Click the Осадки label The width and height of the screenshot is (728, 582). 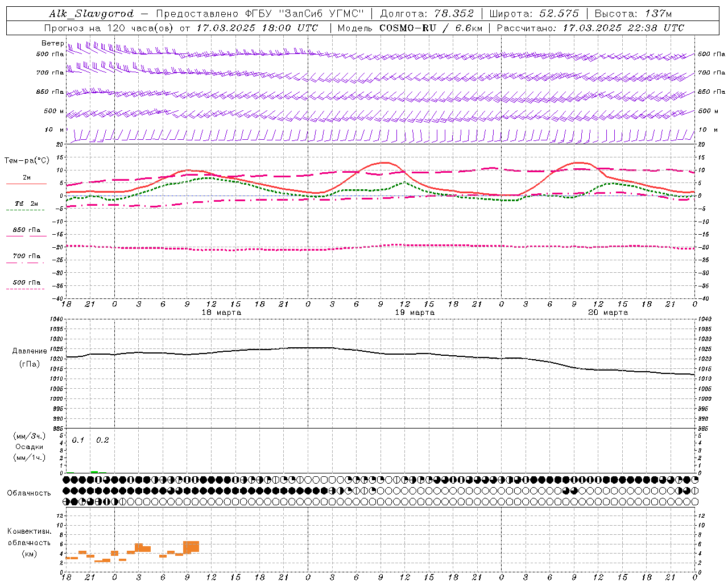[x=30, y=447]
